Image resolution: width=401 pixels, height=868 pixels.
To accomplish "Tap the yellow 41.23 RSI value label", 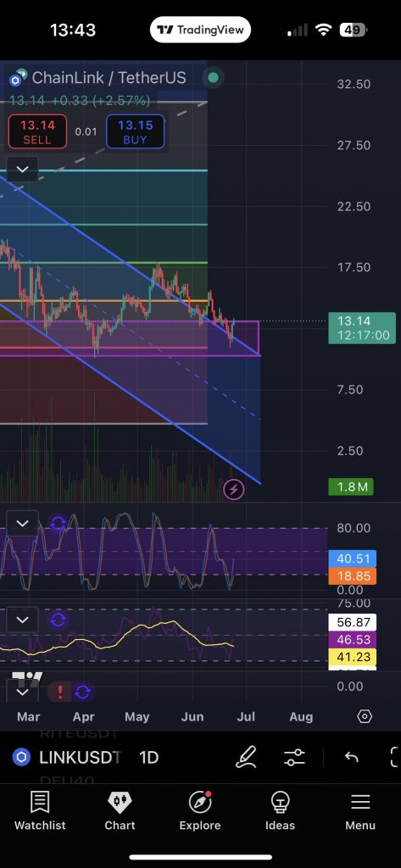I will [353, 658].
